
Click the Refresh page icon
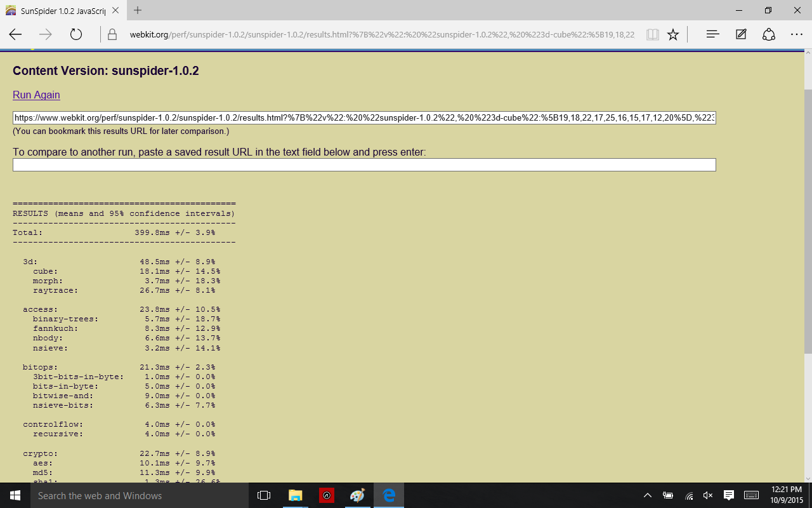[76, 34]
